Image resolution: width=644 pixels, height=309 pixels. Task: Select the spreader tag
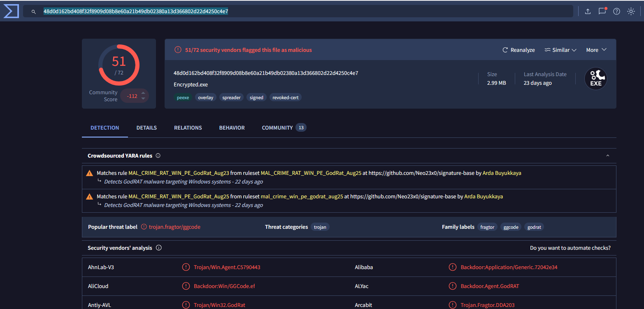[x=231, y=98]
